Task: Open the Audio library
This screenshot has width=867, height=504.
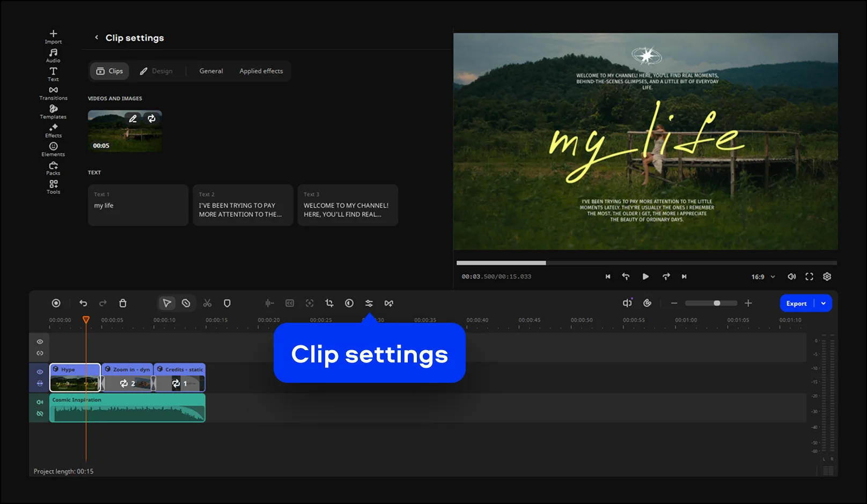Action: point(53,55)
